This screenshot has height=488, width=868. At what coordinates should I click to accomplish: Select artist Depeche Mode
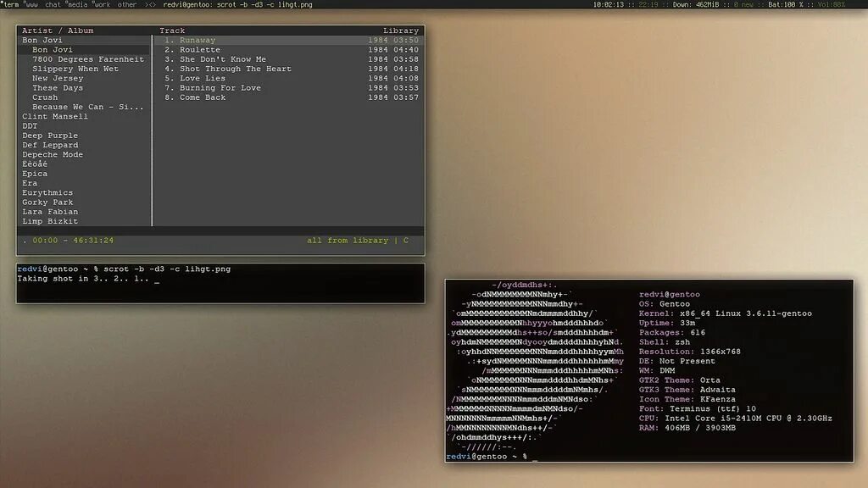click(x=84, y=154)
